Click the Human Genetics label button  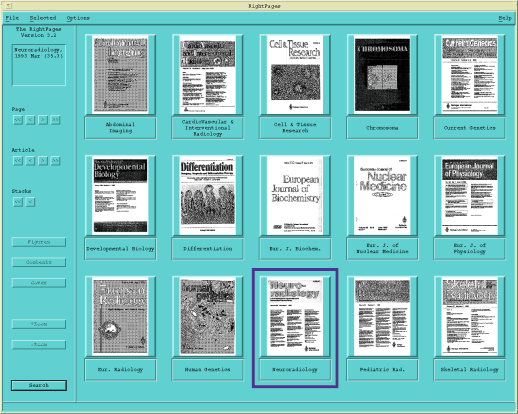click(x=207, y=369)
